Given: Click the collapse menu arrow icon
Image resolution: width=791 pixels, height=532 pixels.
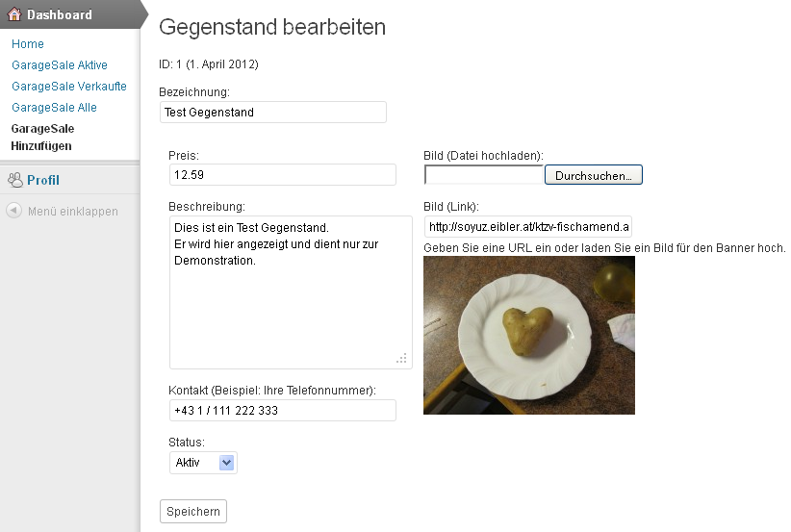Looking at the screenshot, I should tap(14, 211).
